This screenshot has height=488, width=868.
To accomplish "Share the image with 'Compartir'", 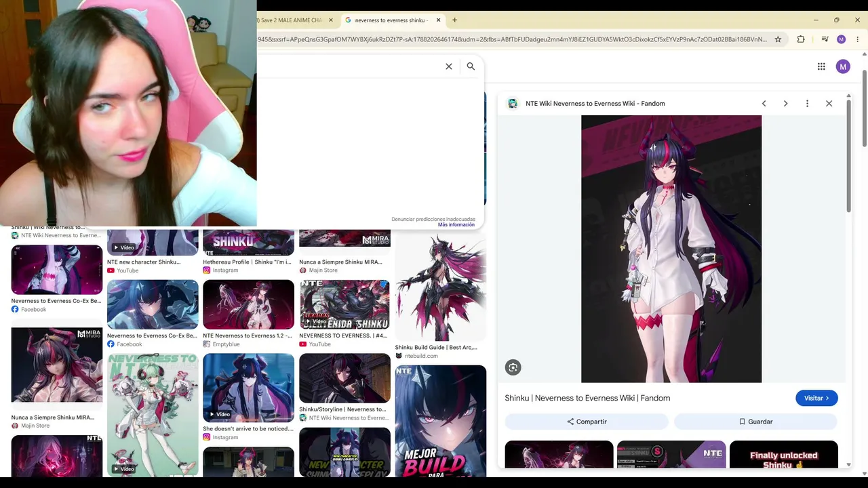I will 587,422.
